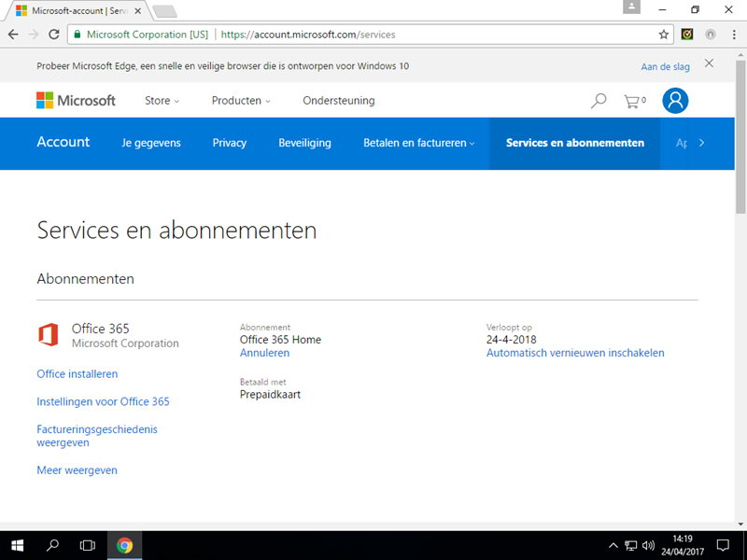747x560 pixels.
Task: Open Instellingen voor Office 365 link
Action: point(103,401)
